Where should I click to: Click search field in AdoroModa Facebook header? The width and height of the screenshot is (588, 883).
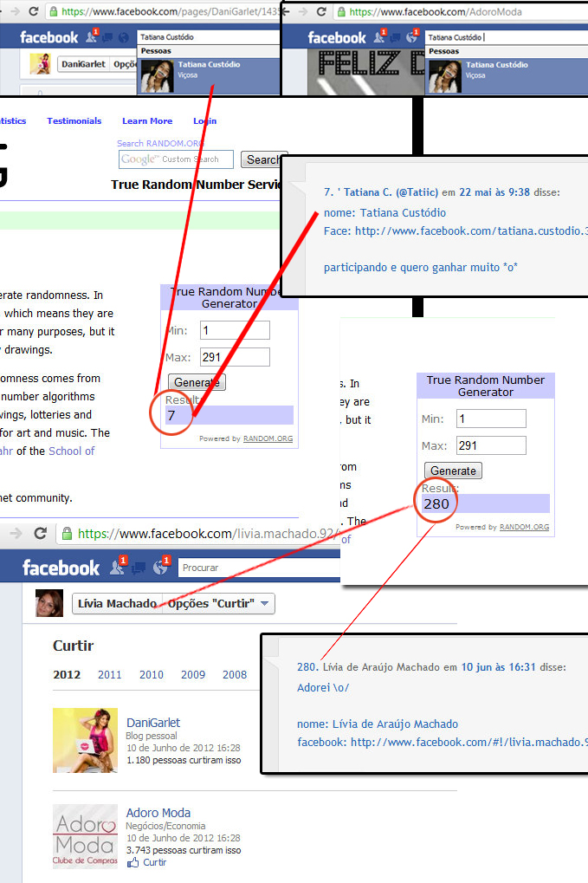507,37
